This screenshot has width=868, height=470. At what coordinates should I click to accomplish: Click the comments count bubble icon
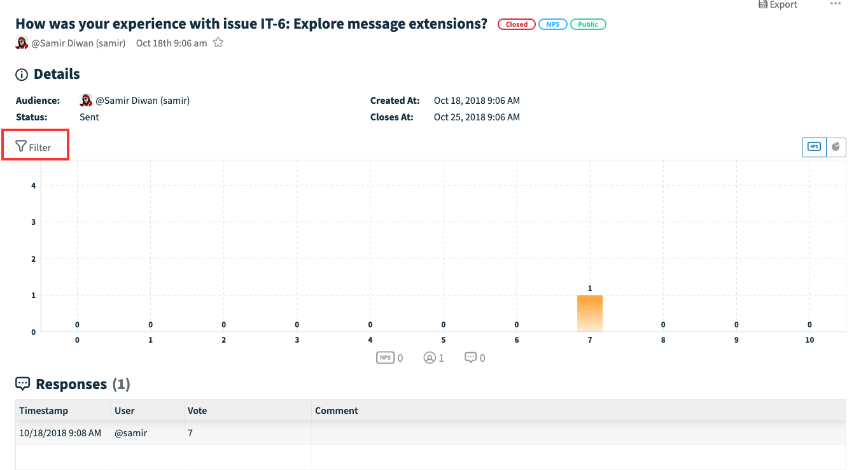(471, 358)
